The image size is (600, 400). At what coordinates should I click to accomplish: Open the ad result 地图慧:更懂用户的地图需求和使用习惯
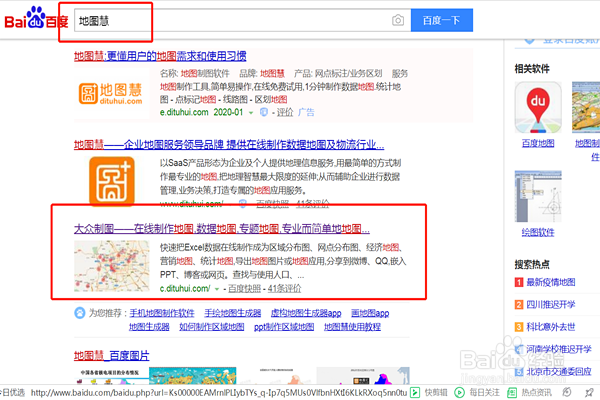coord(160,56)
